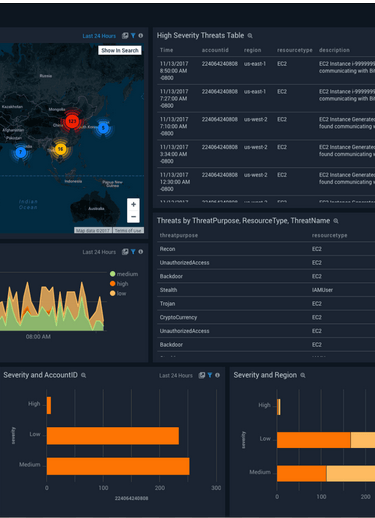Viewport: 375px width, 518px height.
Task: Zoom in the map with plus button
Action: pos(133,204)
